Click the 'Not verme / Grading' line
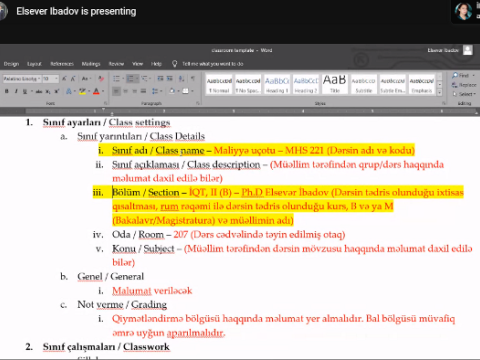 (x=122, y=304)
